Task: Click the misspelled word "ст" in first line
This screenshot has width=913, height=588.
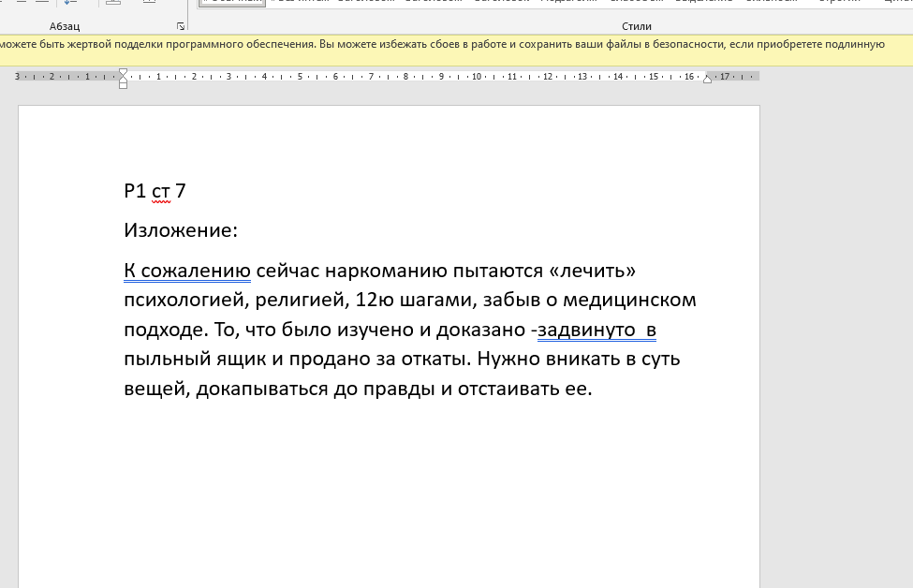Action: tap(161, 191)
